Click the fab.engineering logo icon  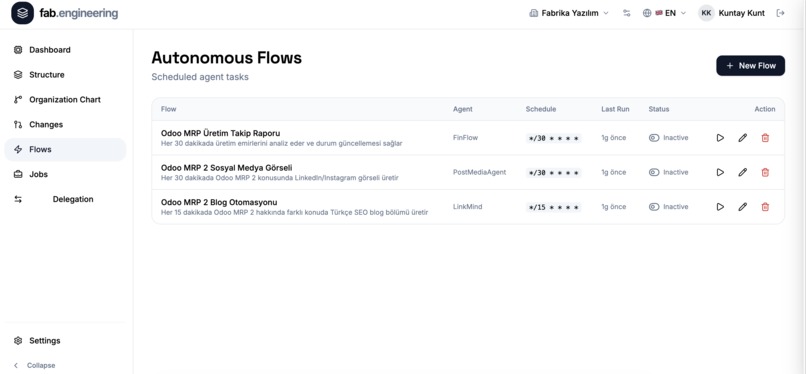(22, 13)
